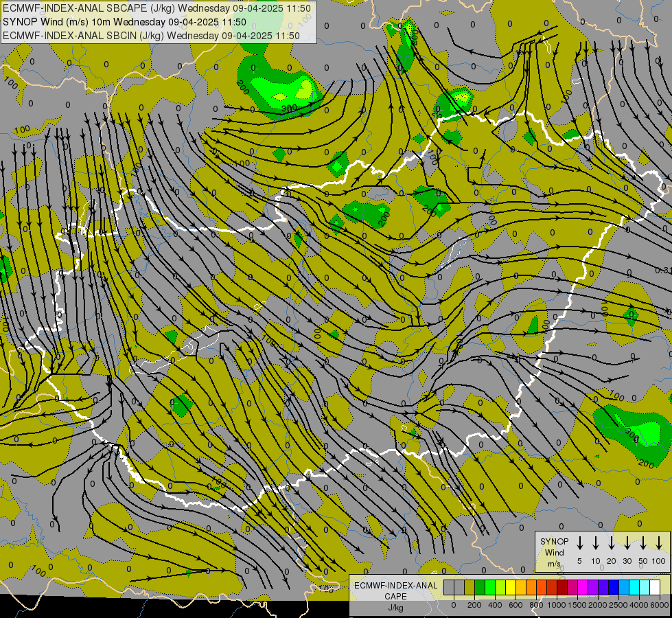
Task: Pick the bright magenta CAPE swatch after 1500
Action: 583,587
